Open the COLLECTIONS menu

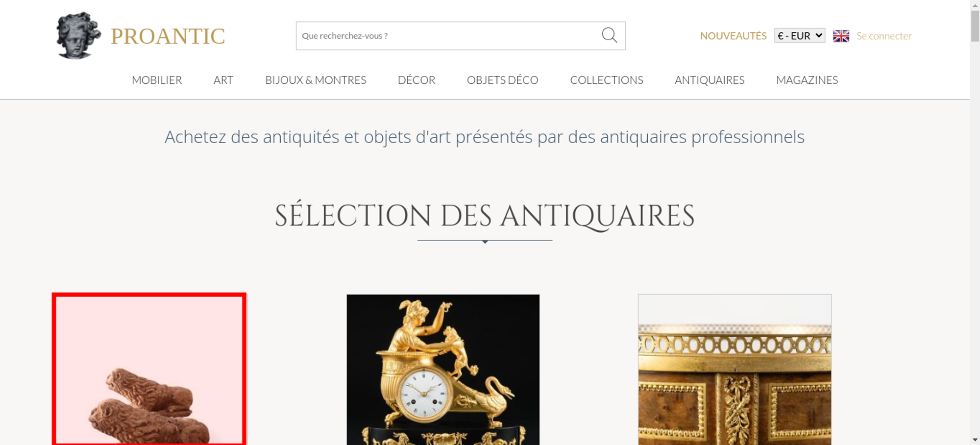click(x=607, y=80)
